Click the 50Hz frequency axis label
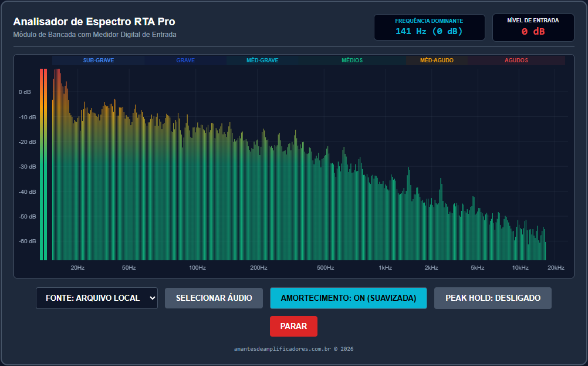 [129, 268]
